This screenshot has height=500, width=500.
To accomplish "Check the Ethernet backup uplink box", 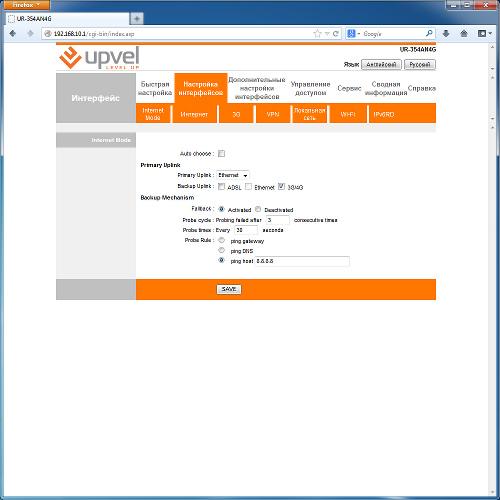I will (248, 187).
